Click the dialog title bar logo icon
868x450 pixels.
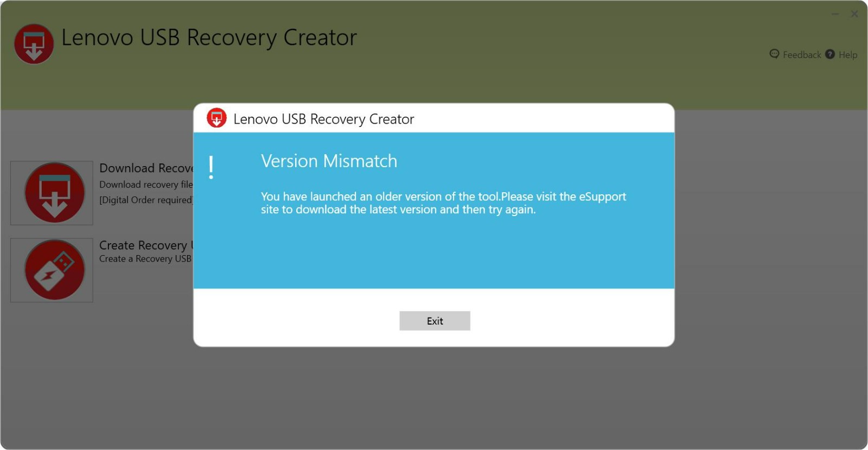[x=216, y=118]
